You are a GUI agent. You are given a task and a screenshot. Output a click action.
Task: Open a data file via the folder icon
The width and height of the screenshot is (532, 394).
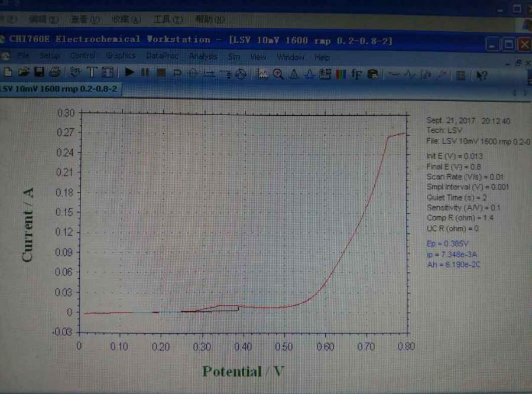tap(24, 72)
